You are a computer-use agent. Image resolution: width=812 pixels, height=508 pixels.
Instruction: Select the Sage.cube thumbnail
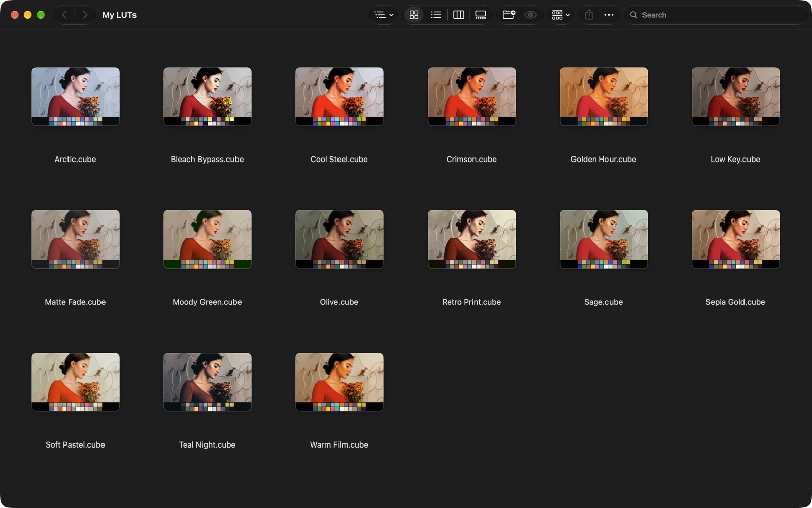603,239
